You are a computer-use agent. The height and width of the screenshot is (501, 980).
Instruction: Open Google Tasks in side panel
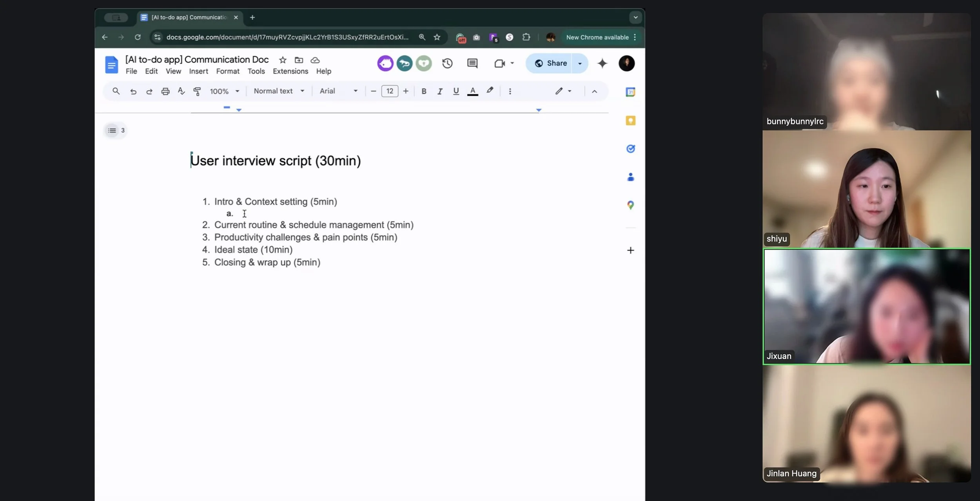[630, 149]
